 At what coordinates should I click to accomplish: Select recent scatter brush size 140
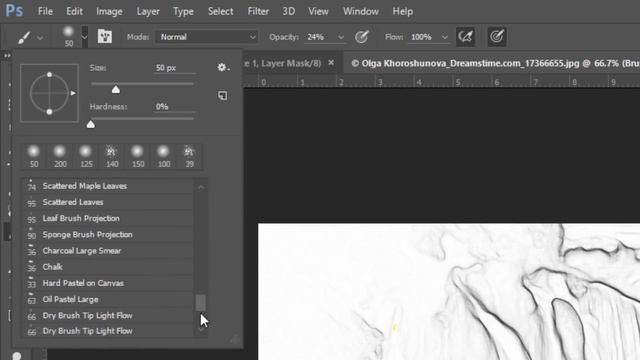(112, 156)
